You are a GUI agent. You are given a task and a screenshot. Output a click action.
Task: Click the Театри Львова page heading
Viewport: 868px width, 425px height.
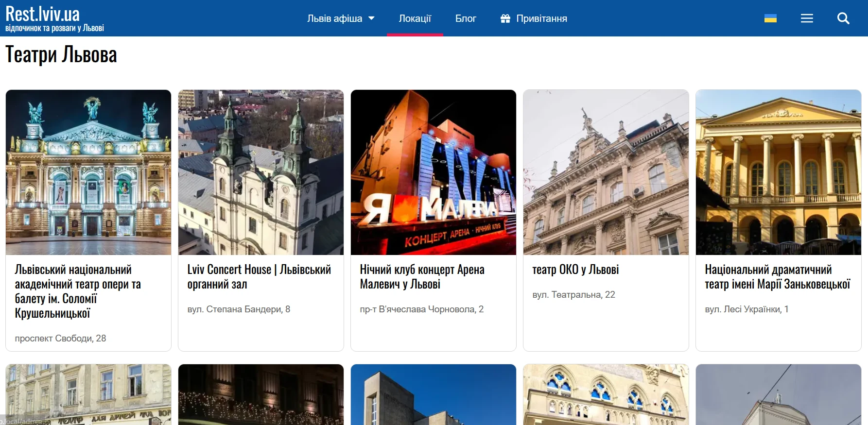61,54
